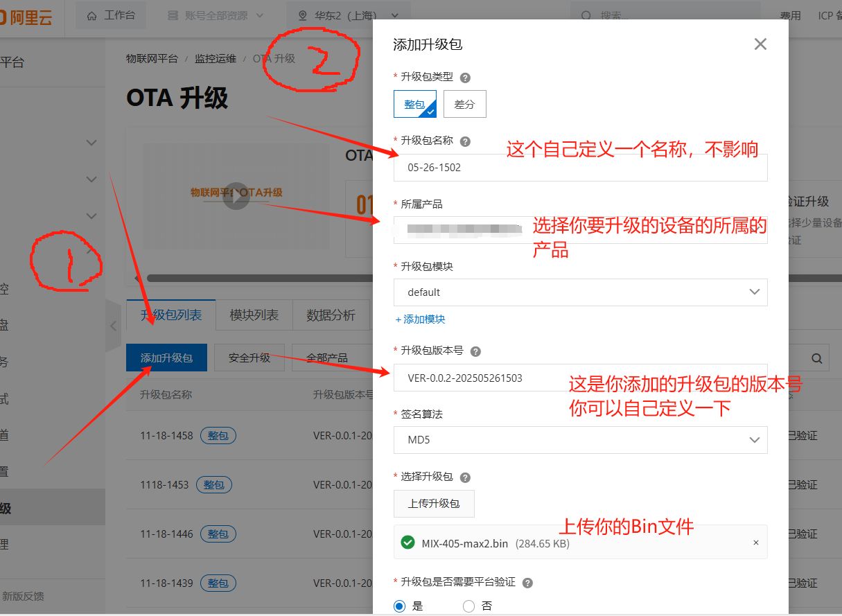Click the 升级包版本号 input field
The image size is (842, 616).
tap(581, 378)
